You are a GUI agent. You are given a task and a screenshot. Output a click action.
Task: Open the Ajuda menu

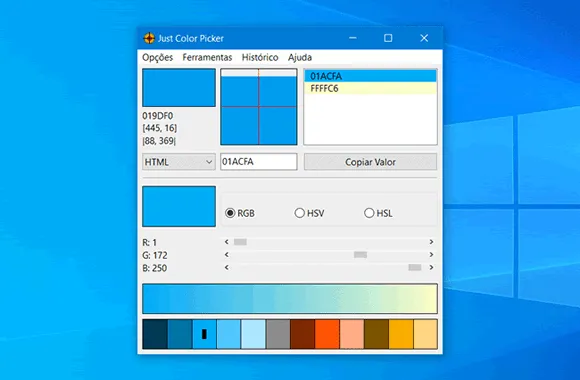tap(300, 57)
